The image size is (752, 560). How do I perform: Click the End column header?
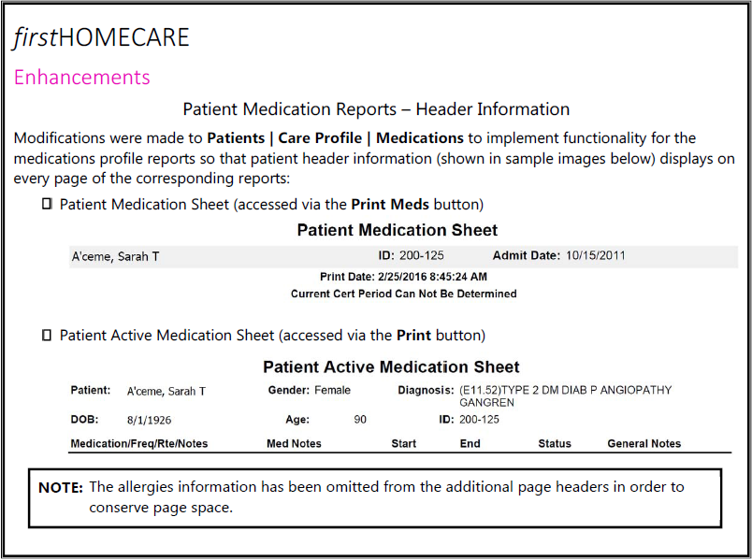click(470, 443)
